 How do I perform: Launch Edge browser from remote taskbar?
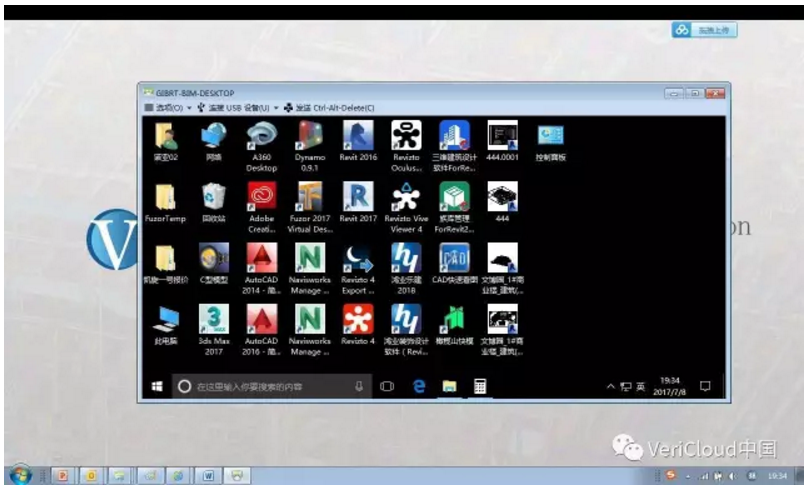click(419, 387)
